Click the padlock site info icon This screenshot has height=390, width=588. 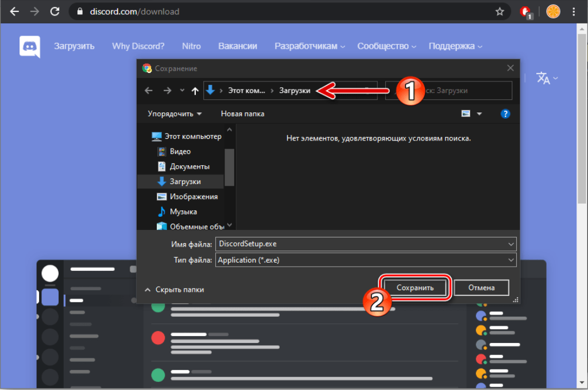pyautogui.click(x=79, y=11)
